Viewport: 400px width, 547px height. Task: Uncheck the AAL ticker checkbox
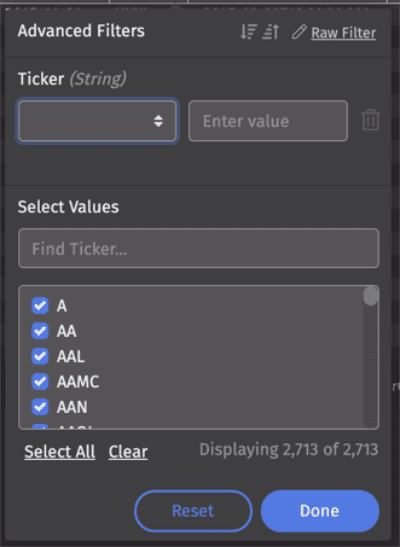(40, 356)
